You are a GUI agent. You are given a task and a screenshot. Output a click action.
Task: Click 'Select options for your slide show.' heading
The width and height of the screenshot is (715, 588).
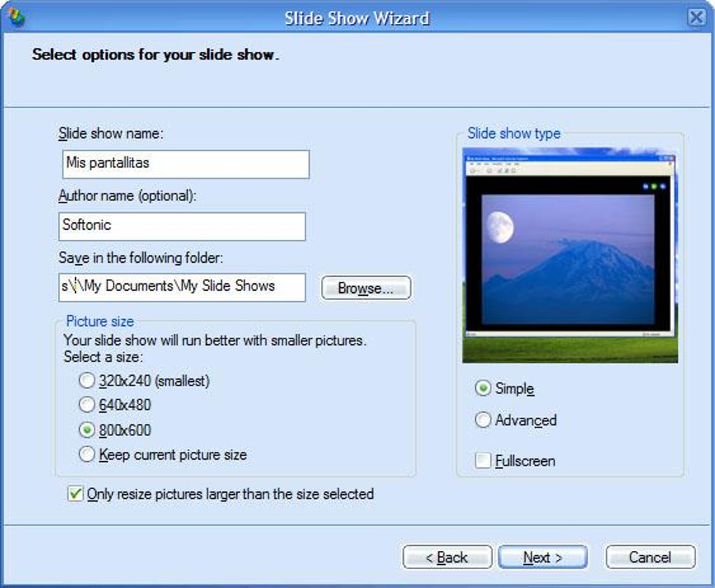[x=156, y=55]
